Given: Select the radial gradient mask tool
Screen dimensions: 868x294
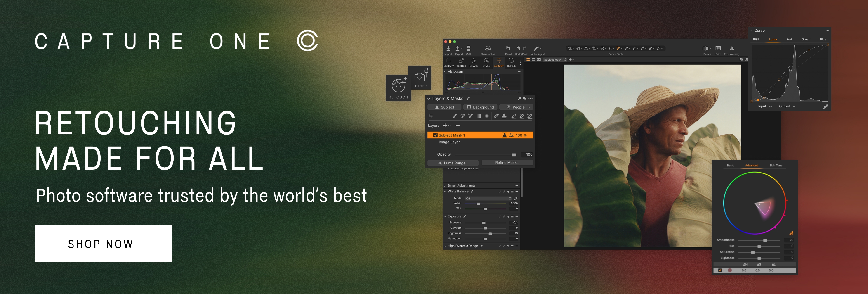Looking at the screenshot, I should pyautogui.click(x=487, y=116).
